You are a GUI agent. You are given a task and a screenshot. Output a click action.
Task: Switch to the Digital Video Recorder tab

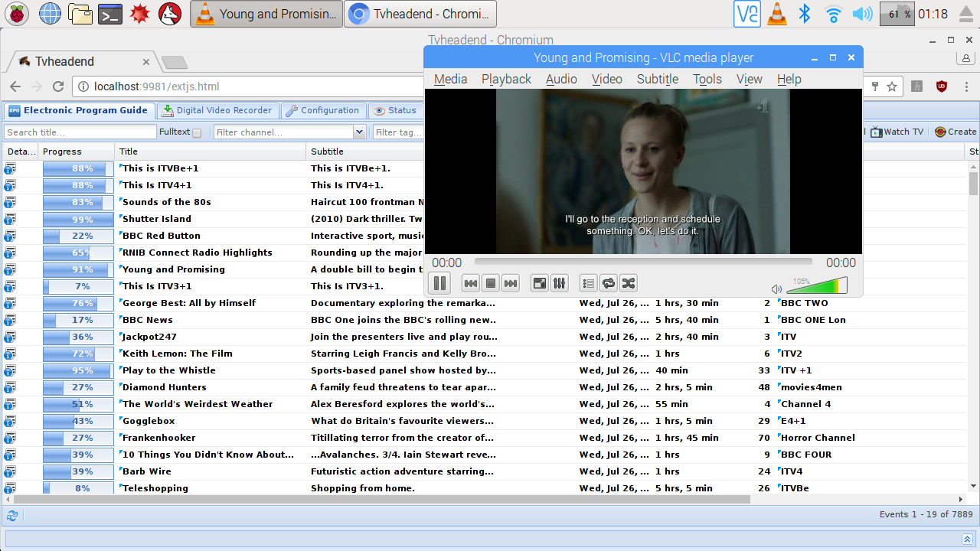217,110
